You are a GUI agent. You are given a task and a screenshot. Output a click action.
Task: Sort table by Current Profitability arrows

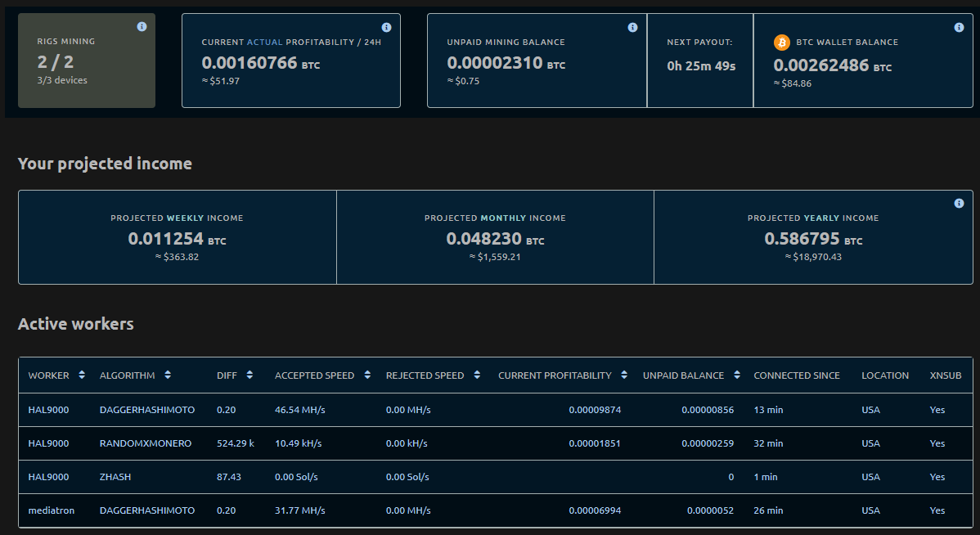point(624,375)
